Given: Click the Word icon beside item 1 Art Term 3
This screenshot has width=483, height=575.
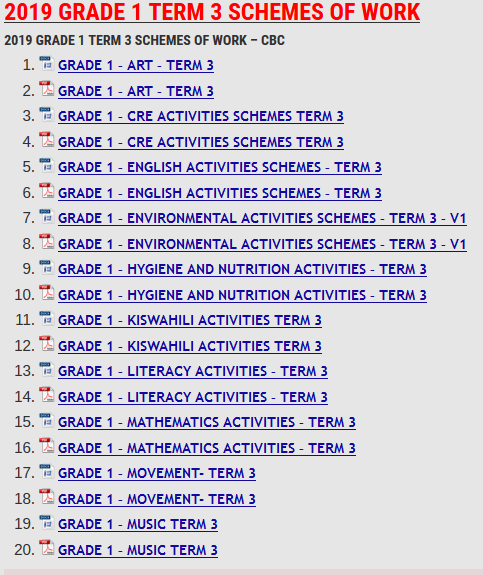Looking at the screenshot, I should click(47, 63).
